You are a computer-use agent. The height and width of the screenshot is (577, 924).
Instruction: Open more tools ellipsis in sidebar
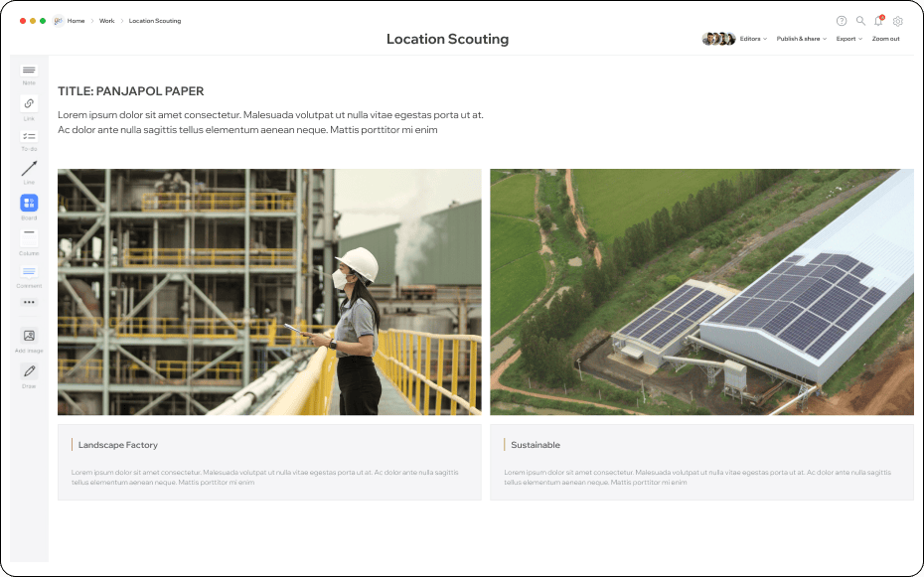pyautogui.click(x=29, y=302)
